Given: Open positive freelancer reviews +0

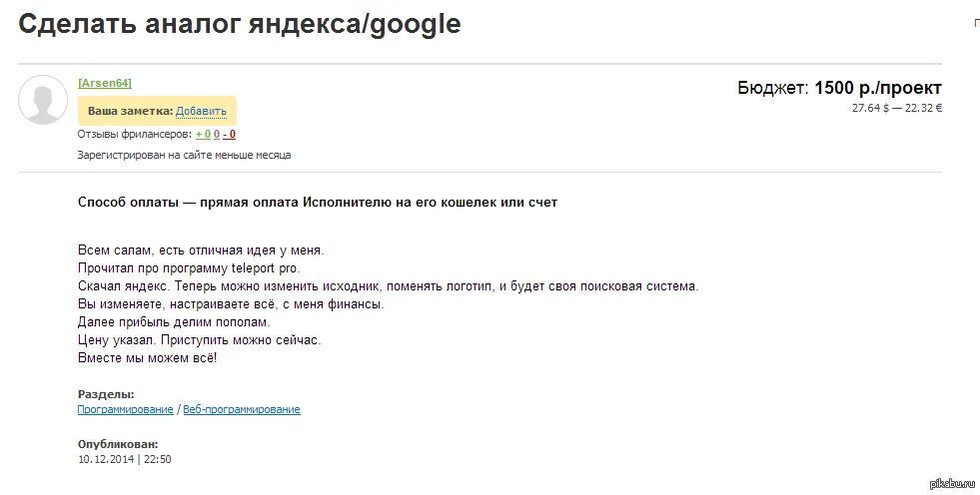Looking at the screenshot, I should [x=203, y=134].
